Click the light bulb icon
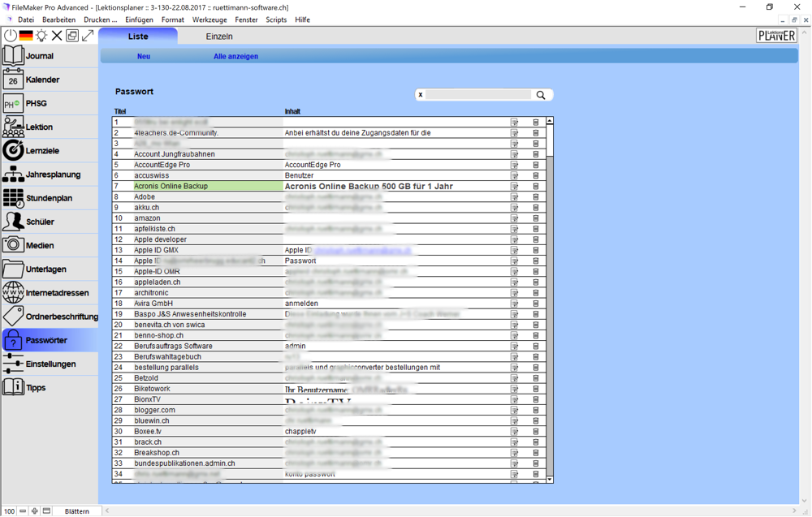812x517 pixels. (41, 36)
